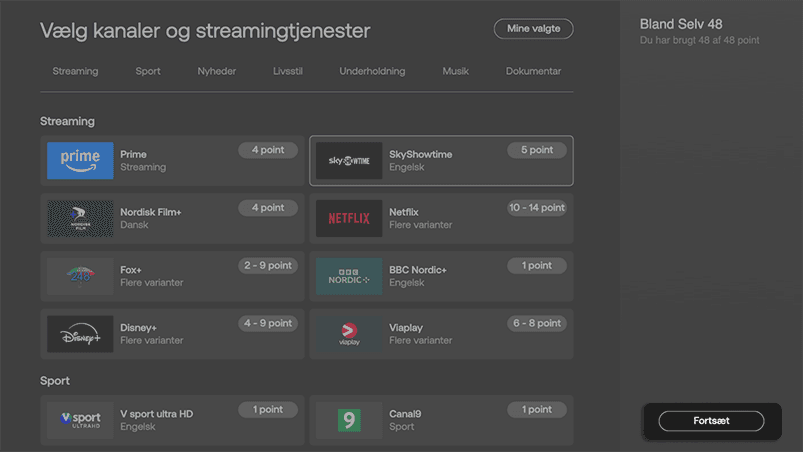Choose the Netflix logo icon

(349, 219)
